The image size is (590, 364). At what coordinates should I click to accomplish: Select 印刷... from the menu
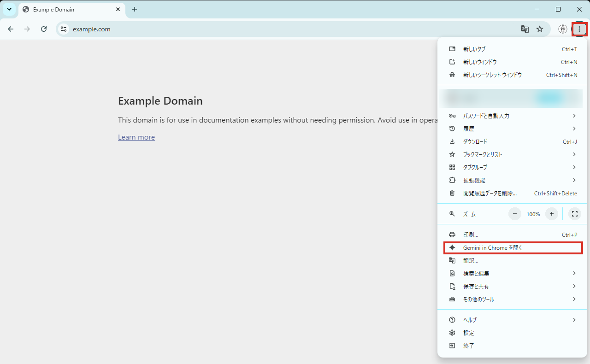tap(513, 235)
